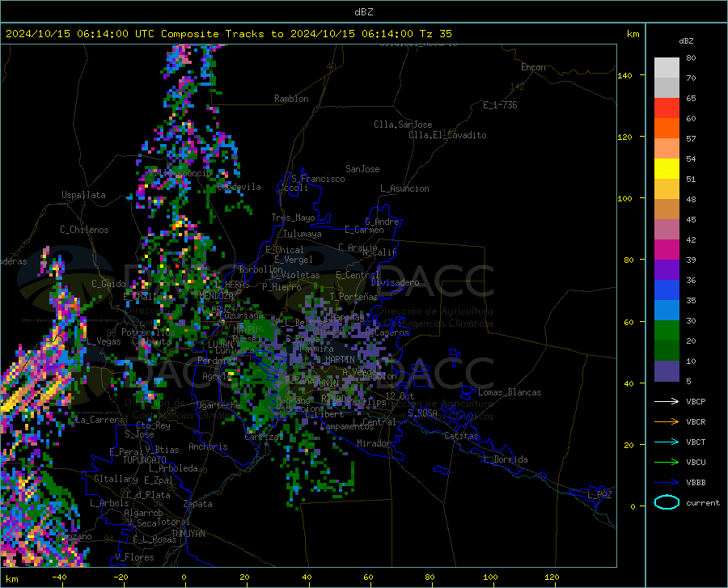728x588 pixels.
Task: Click the green VBCU arrow legend icon
Action: click(x=667, y=462)
